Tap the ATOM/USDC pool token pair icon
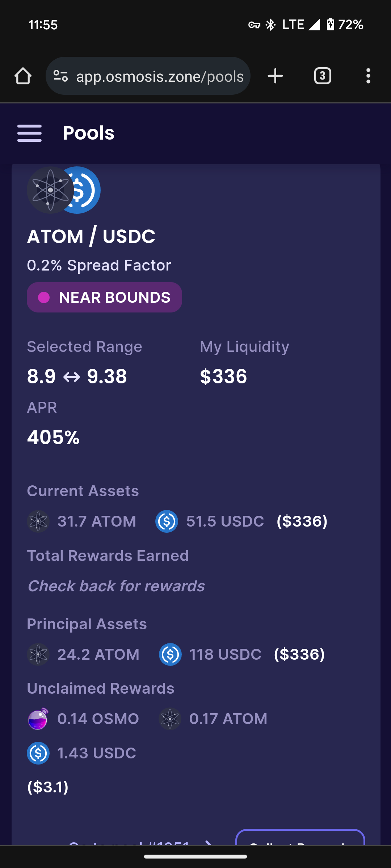 [64, 190]
